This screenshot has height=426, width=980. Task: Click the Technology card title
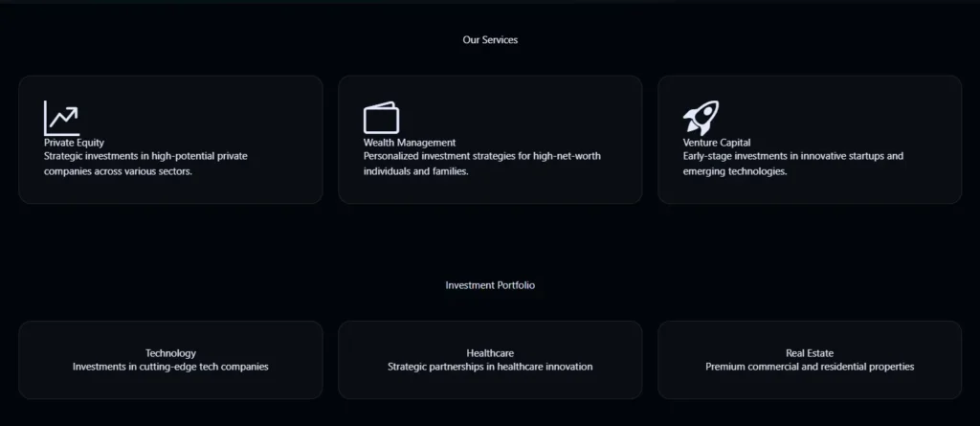click(x=170, y=353)
